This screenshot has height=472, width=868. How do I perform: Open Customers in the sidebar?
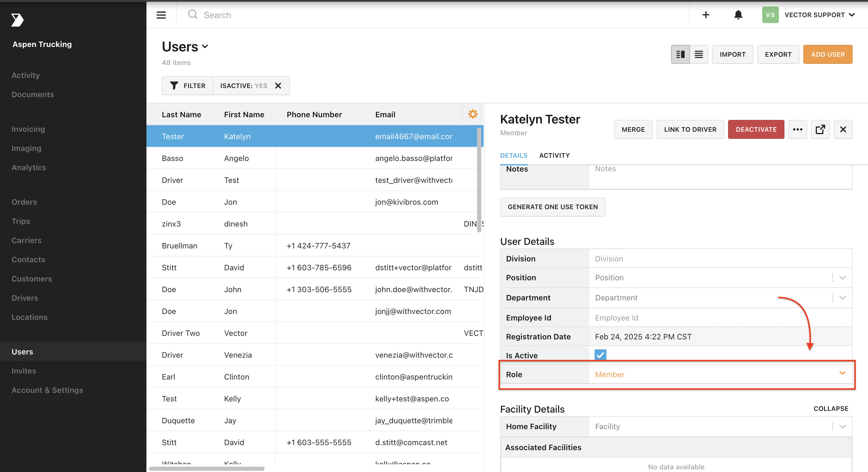pyautogui.click(x=32, y=279)
